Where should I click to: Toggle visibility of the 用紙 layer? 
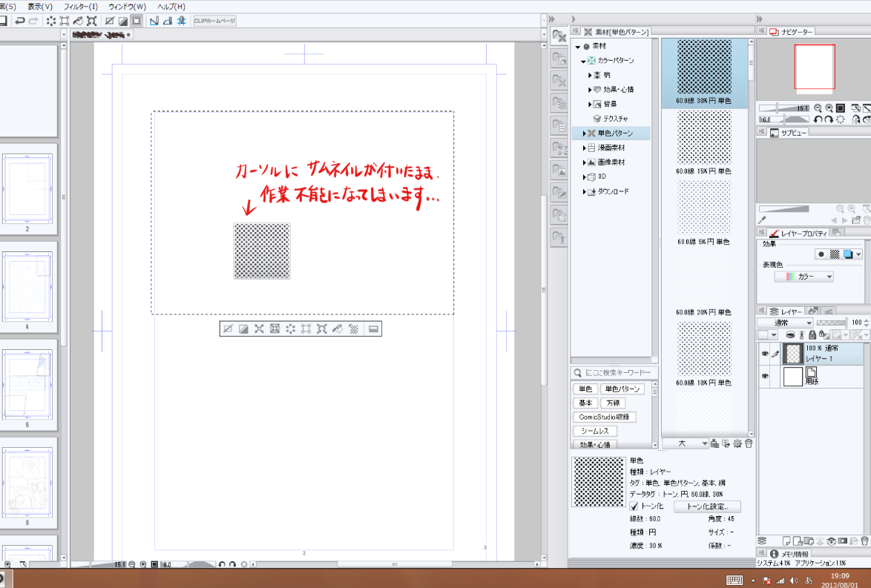coord(764,377)
